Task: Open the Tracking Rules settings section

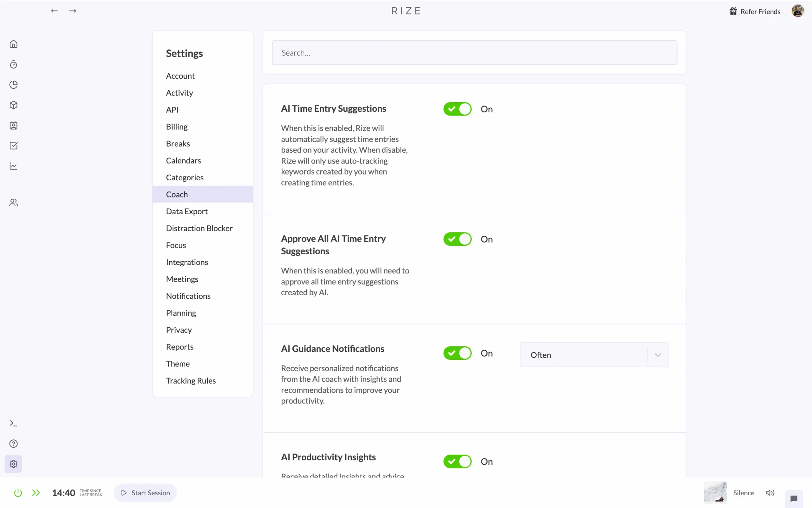Action: [x=203, y=381]
